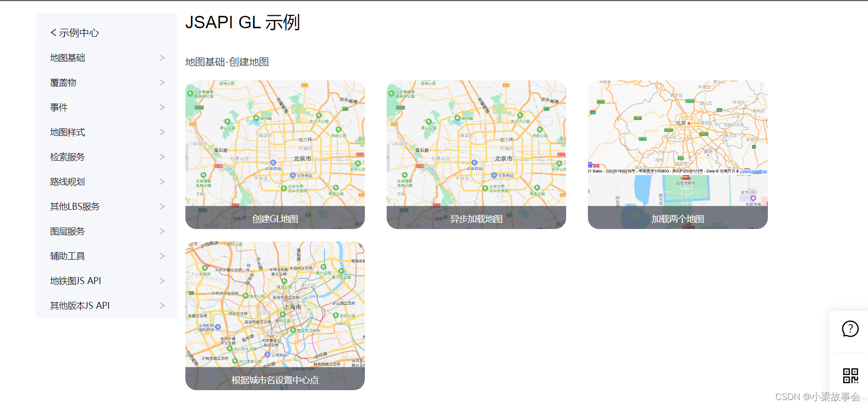Expand the 辅助工具 chevron arrow

(162, 256)
